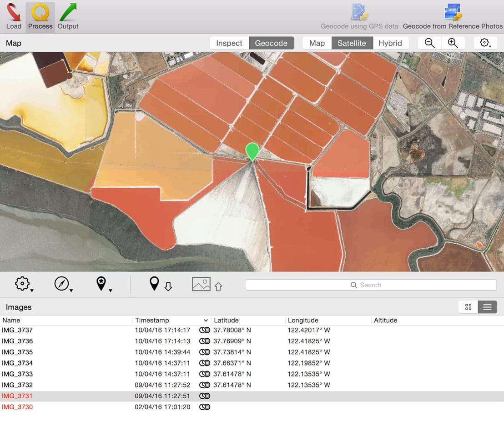Image resolution: width=504 pixels, height=431 pixels.
Task: Click the Load toolbar icon
Action: [14, 17]
